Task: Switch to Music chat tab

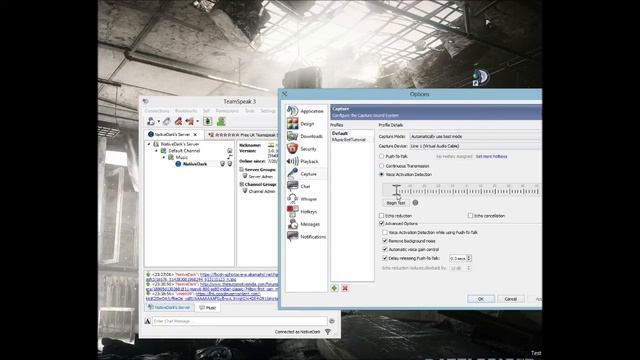Action: coord(208,307)
